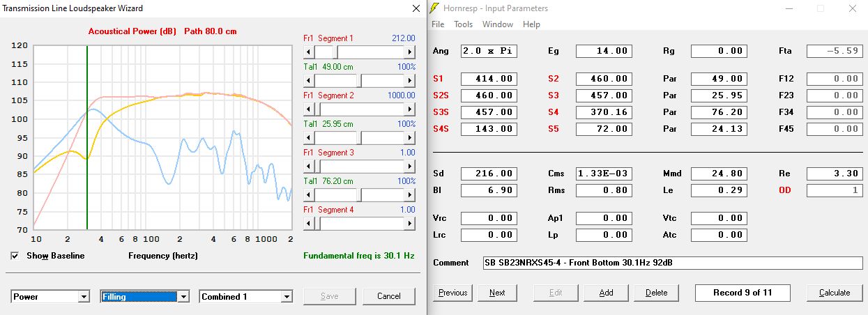Click right arrow of Fr1 Segment 4 slider

(x=410, y=223)
